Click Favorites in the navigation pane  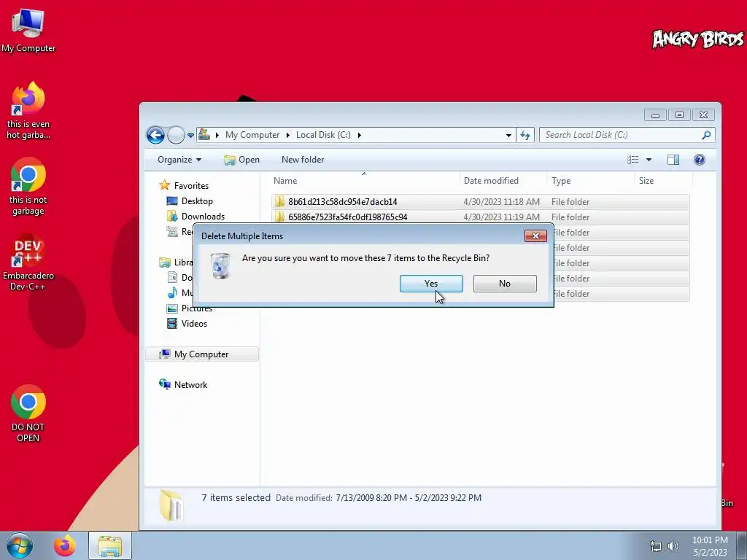[x=191, y=186]
